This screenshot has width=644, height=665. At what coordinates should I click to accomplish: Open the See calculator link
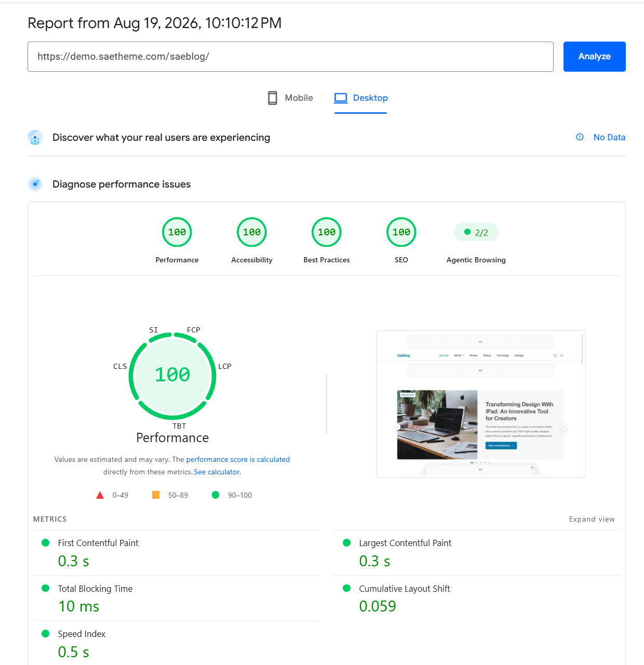coord(218,472)
